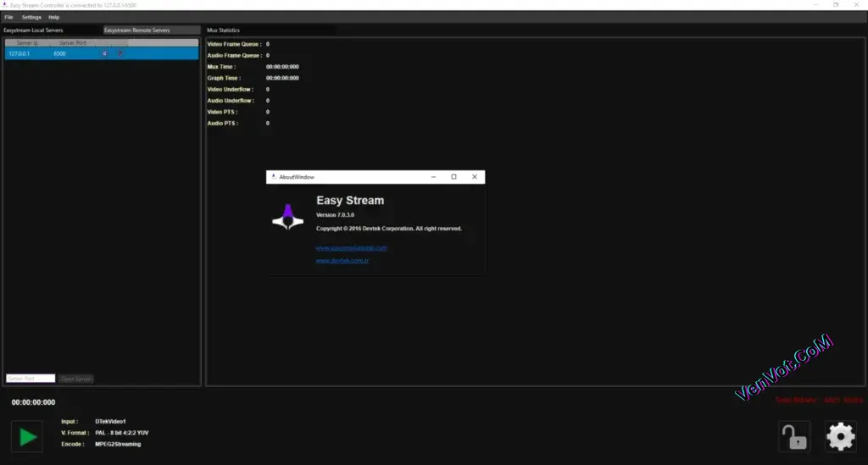868x465 pixels.
Task: Click the app icon in main title bar
Action: tap(5, 5)
